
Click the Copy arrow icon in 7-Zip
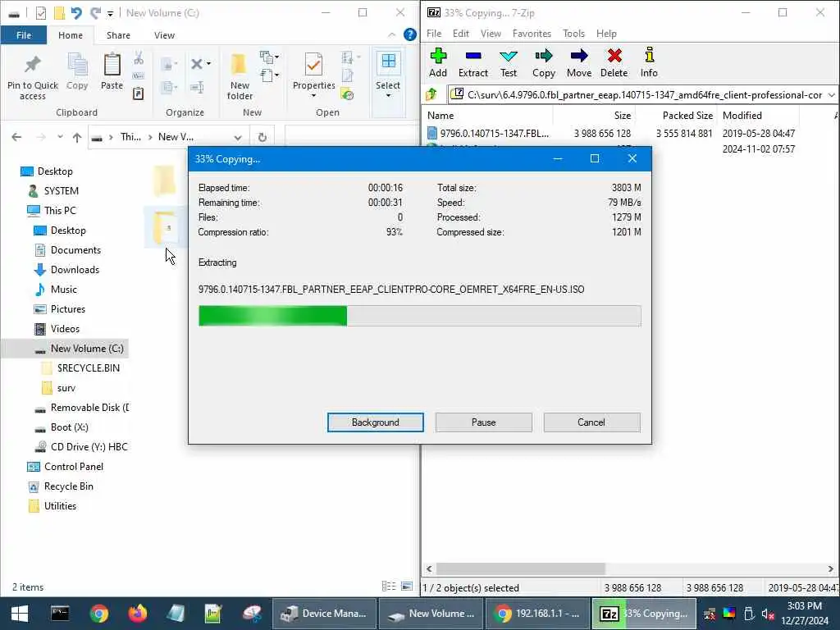click(543, 56)
